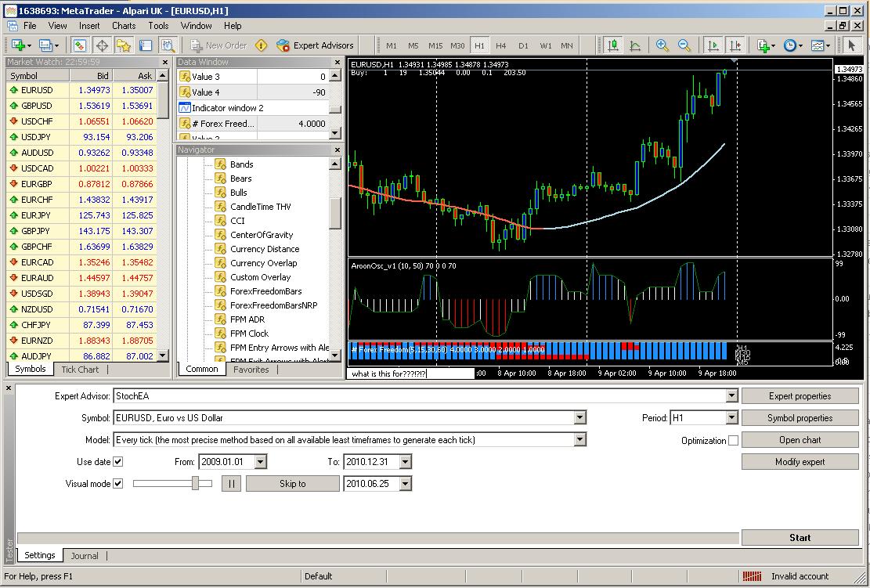Click the Symbol properties button
Image resolution: width=870 pixels, height=588 pixels.
800,417
